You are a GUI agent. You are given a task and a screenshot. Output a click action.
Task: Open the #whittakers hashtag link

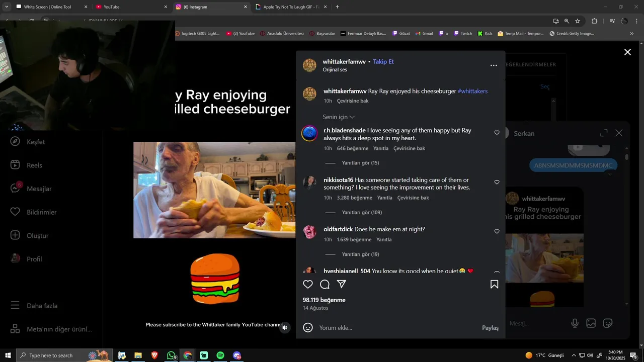[472, 91]
